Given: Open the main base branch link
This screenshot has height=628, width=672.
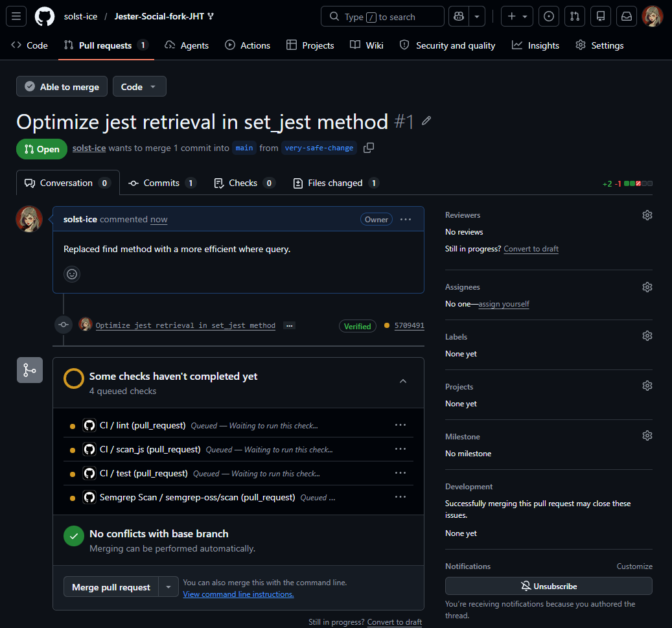Looking at the screenshot, I should (x=244, y=148).
